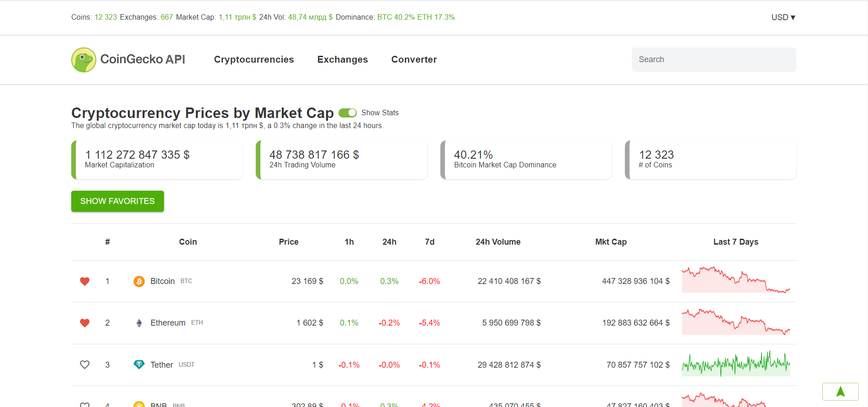Click Bitcoin price 23 169 $
Screen dimensions: 868x407
pos(307,281)
